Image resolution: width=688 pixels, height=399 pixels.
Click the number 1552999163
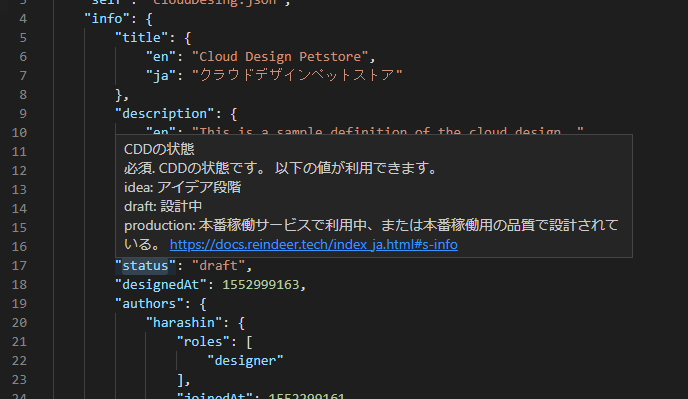(261, 284)
